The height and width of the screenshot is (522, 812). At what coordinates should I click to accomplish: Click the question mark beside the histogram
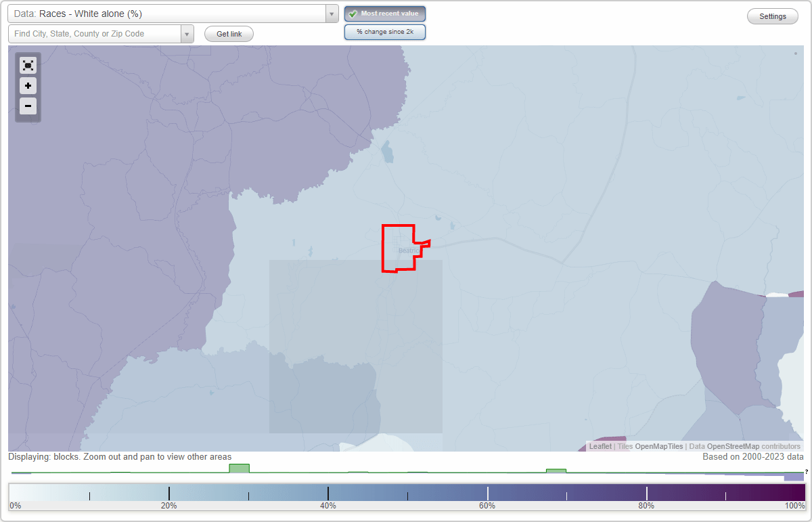pos(805,471)
